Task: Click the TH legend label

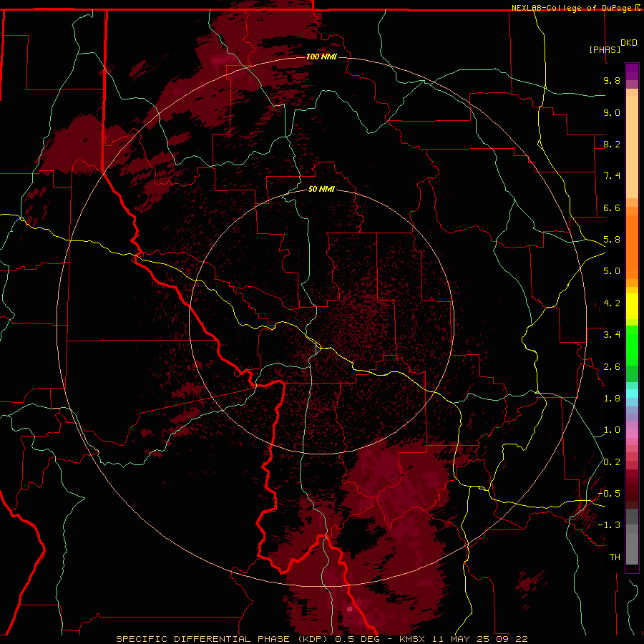Action: pos(615,557)
